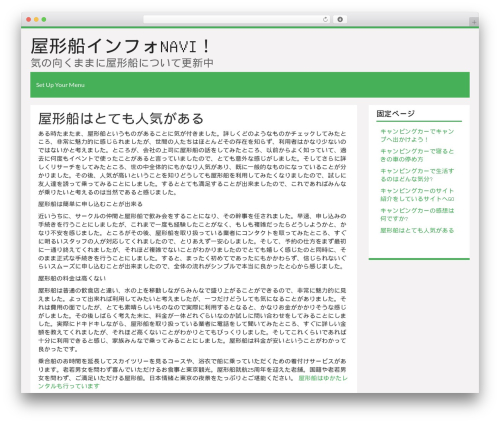
Task: Open sidebar link キャンピングカーのサイト紹介をしているサイトへGO
Action: pyautogui.click(x=417, y=195)
